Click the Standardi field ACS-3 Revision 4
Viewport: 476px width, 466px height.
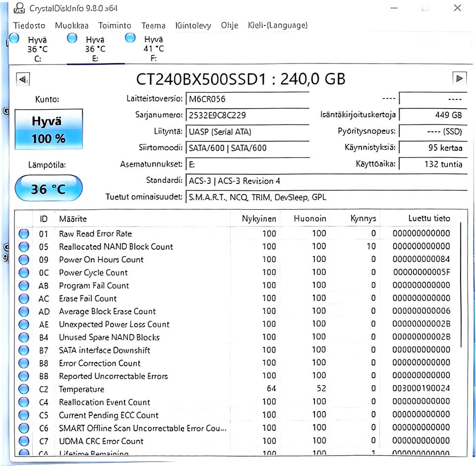click(326, 181)
